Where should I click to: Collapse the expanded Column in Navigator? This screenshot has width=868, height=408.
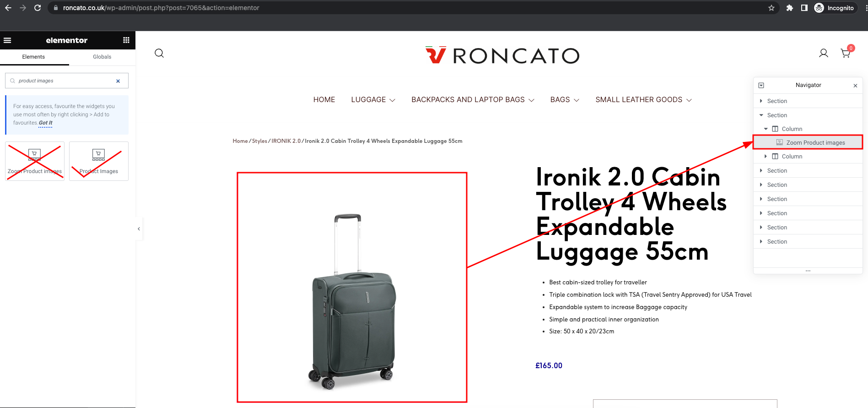(766, 129)
